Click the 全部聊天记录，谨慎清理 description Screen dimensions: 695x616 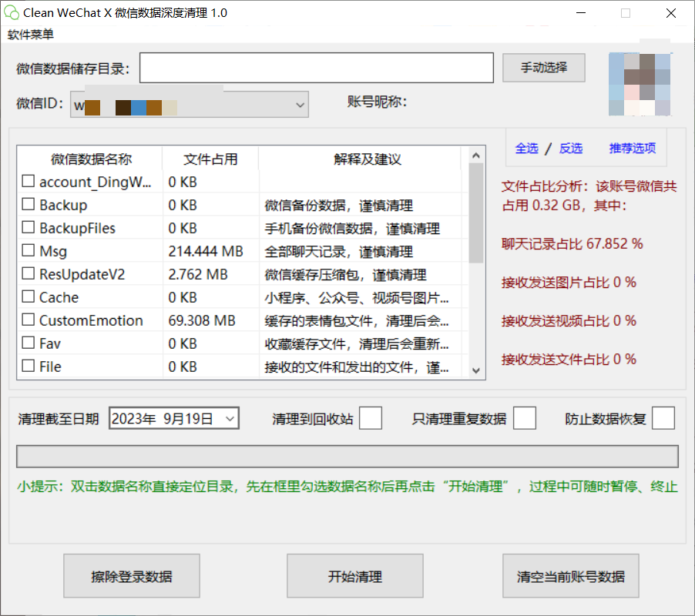pyautogui.click(x=339, y=252)
